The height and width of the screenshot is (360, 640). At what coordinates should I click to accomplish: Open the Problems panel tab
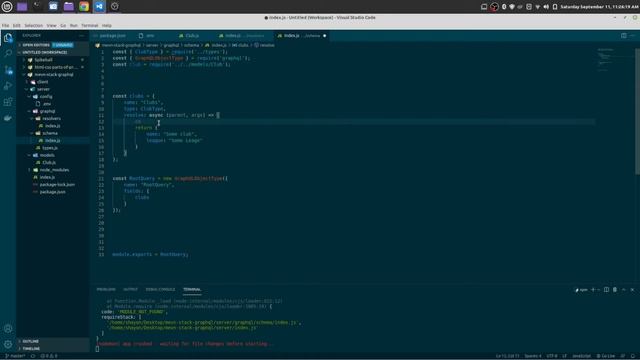pyautogui.click(x=106, y=289)
